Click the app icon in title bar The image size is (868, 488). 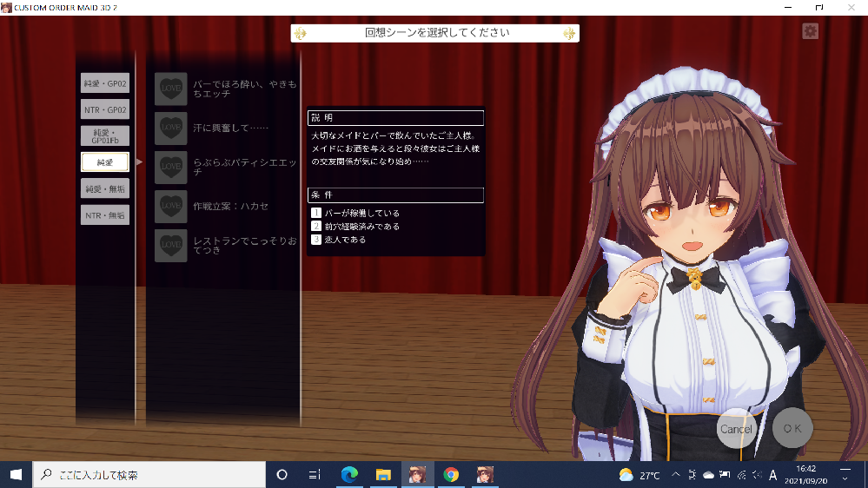(x=6, y=7)
